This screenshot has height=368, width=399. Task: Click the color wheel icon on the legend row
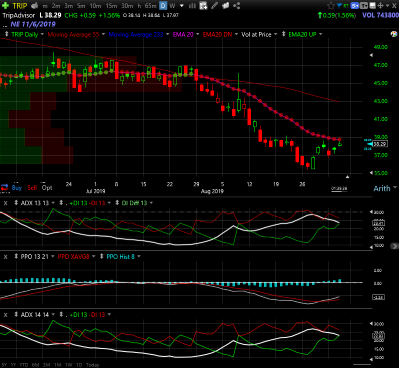click(394, 34)
